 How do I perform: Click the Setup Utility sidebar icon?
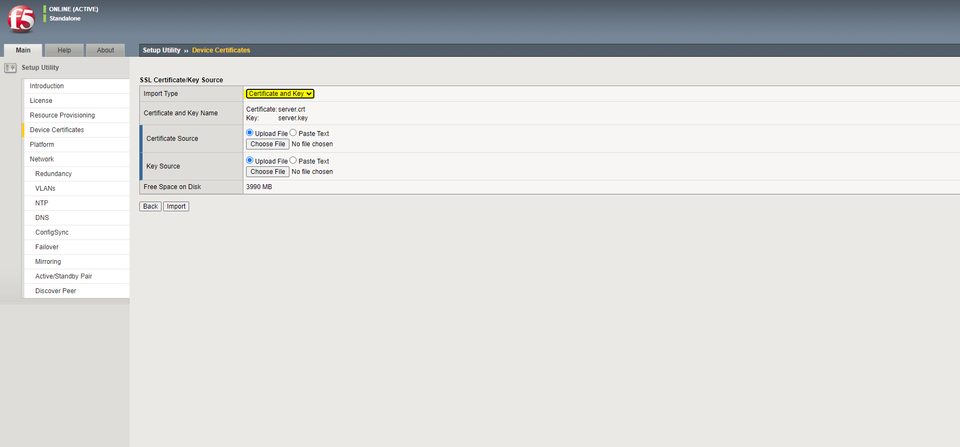pyautogui.click(x=11, y=68)
